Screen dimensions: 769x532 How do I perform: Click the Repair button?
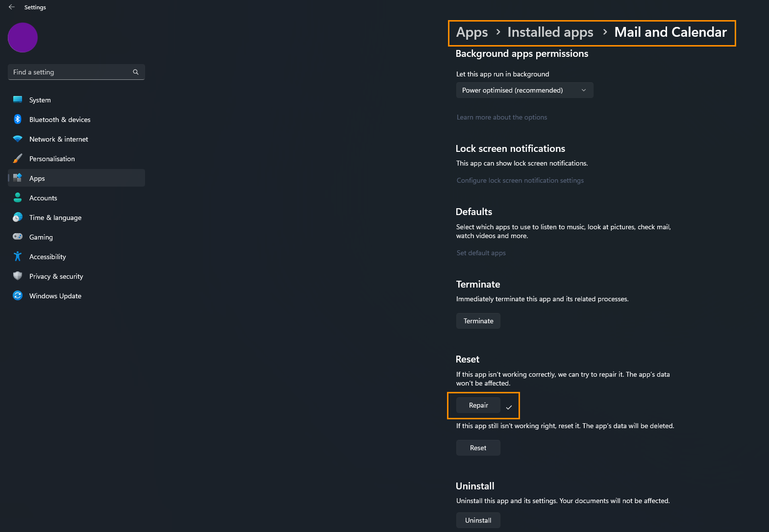point(478,405)
